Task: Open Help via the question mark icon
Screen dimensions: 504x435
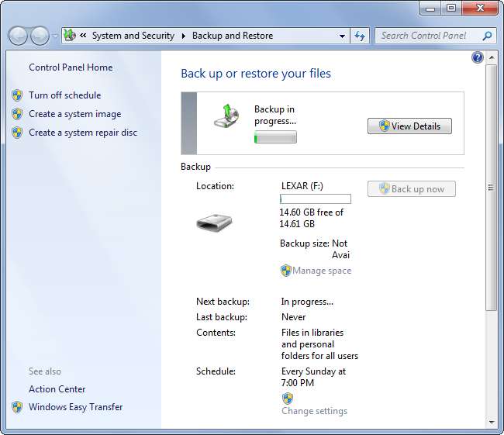Action: pos(478,57)
